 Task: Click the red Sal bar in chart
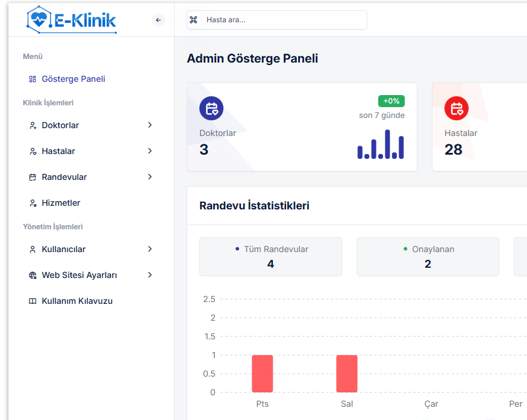[347, 374]
